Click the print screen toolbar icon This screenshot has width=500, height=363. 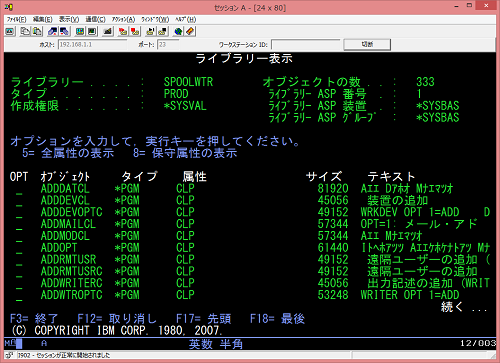(10, 31)
